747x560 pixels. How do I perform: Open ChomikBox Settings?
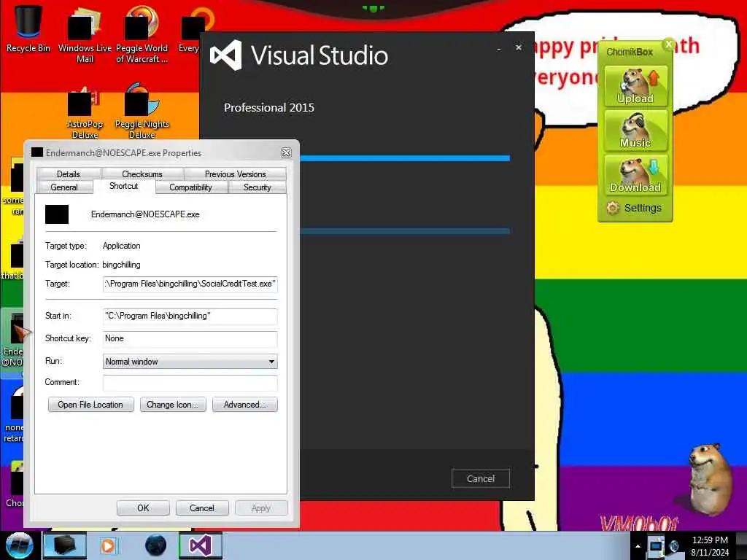click(635, 208)
